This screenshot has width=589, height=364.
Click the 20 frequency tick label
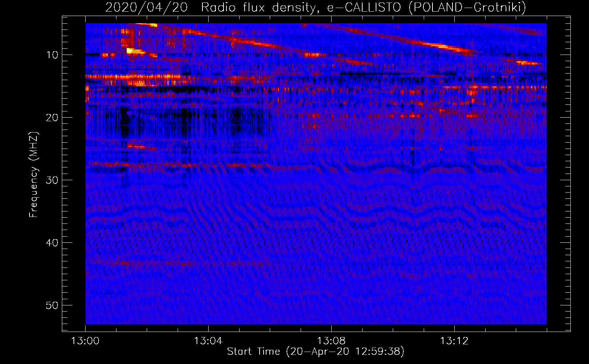pos(52,118)
